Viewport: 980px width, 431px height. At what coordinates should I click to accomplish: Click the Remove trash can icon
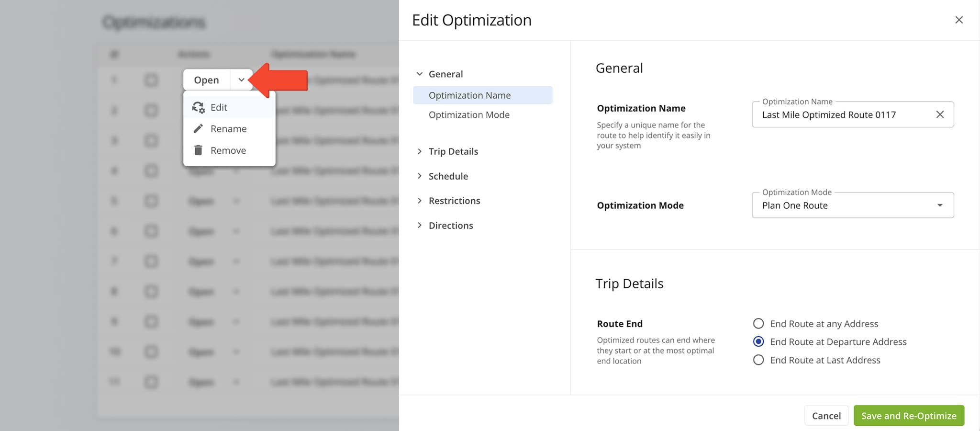[x=198, y=150]
